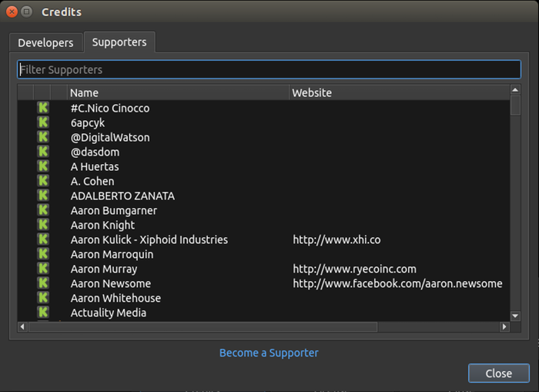Select the Supporters tab
Screen dimensions: 539x392
[119, 42]
